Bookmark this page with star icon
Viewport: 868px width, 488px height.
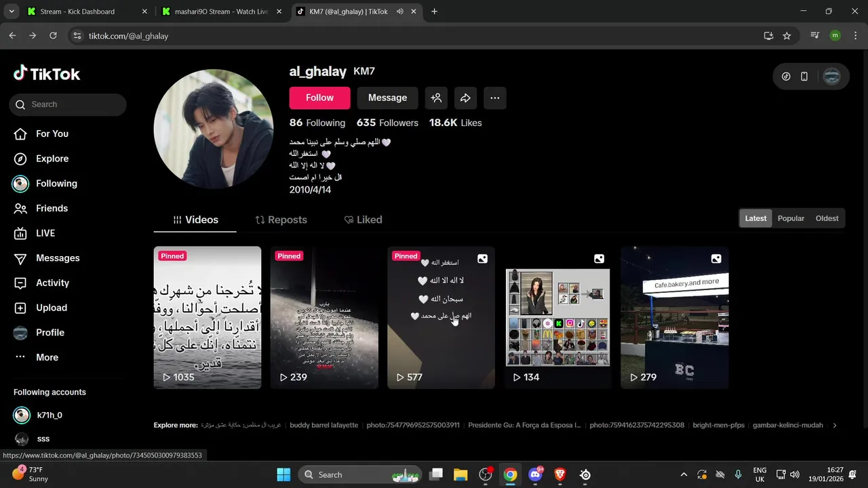click(787, 36)
